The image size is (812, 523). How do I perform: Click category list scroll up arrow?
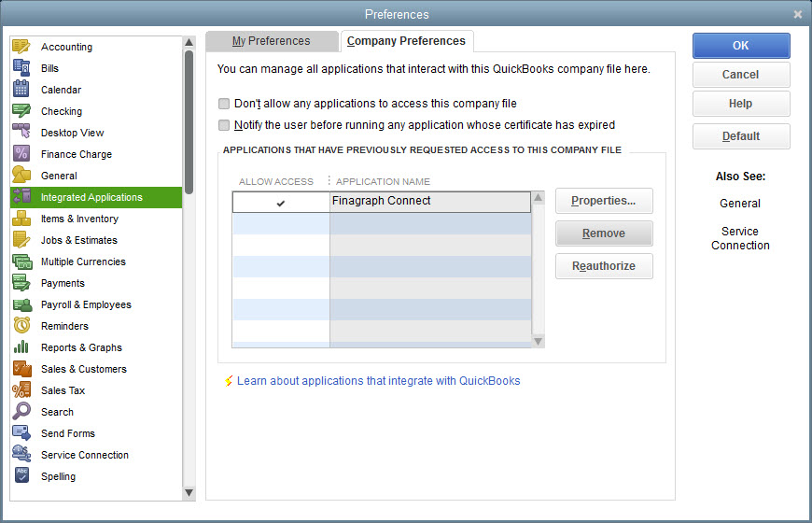(x=189, y=43)
